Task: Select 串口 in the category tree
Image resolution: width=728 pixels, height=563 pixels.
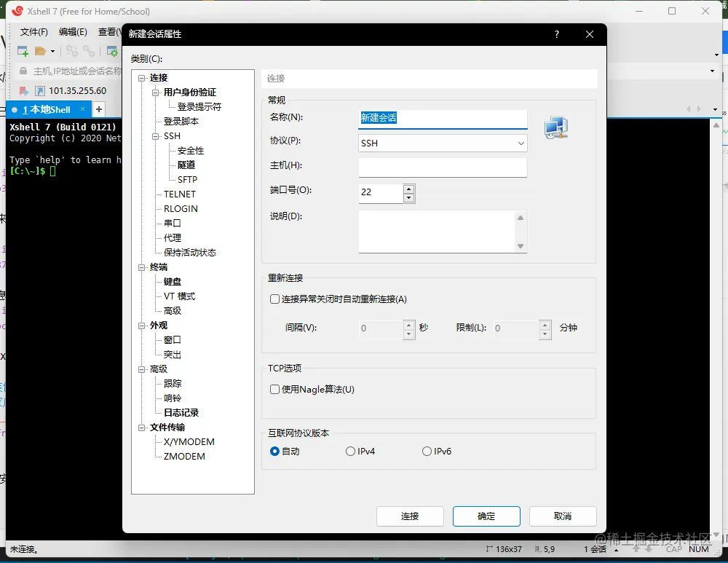Action: (x=173, y=224)
